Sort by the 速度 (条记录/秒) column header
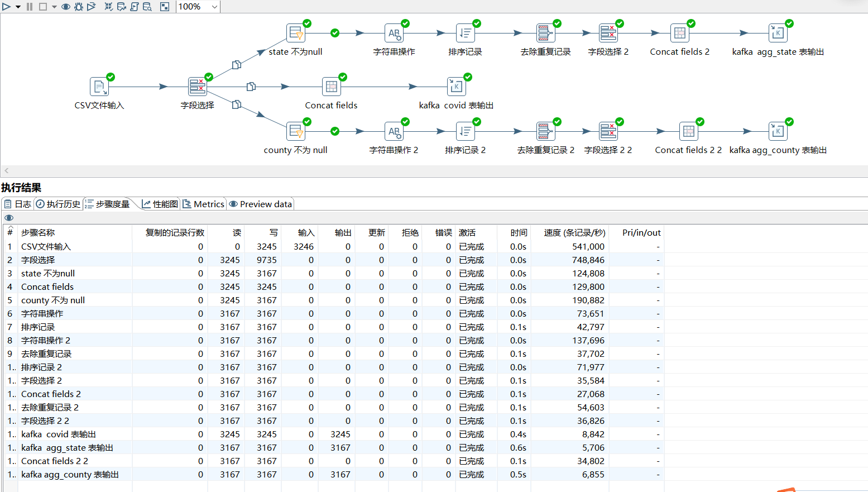Image resolution: width=868 pixels, height=492 pixels. [569, 233]
